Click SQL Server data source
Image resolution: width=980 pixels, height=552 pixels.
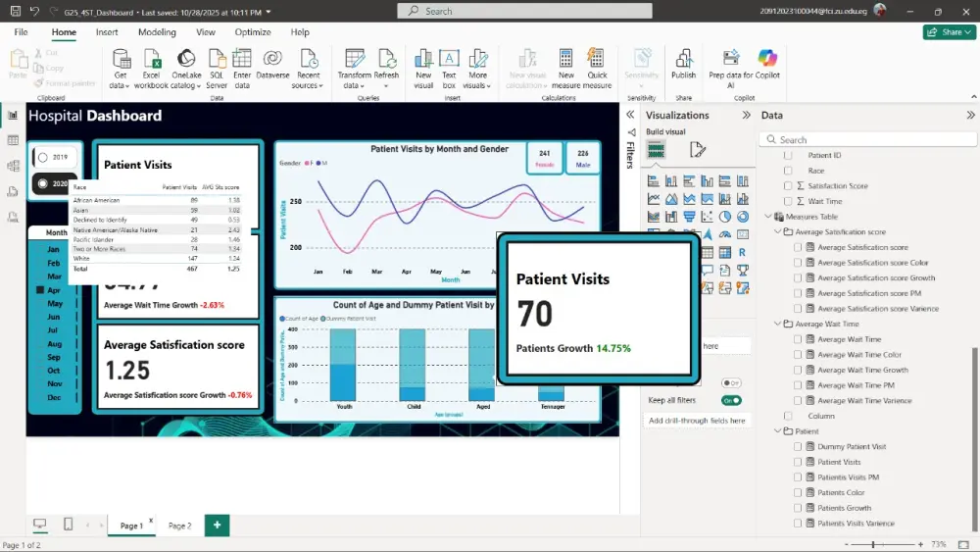point(217,69)
